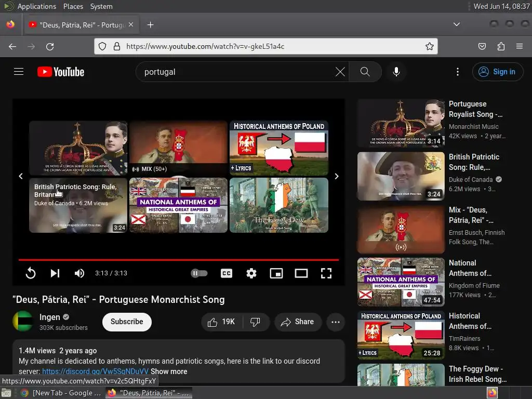The height and width of the screenshot is (399, 532).
Task: Open a new browser tab
Action: (x=151, y=25)
